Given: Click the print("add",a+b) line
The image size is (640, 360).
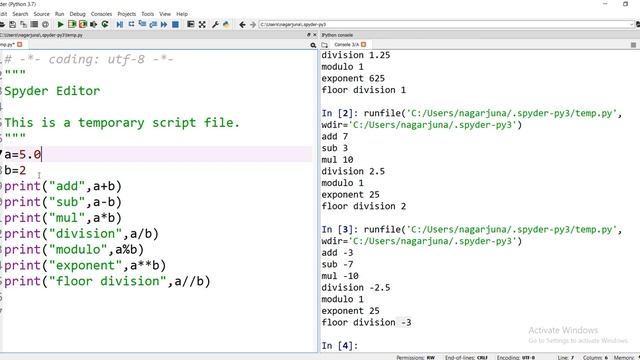Looking at the screenshot, I should pos(63,186).
